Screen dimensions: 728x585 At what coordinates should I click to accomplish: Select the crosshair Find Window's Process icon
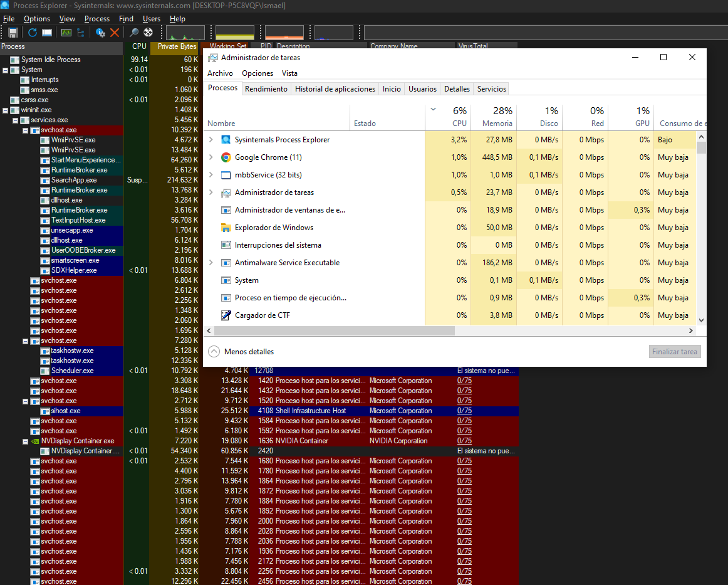click(148, 33)
